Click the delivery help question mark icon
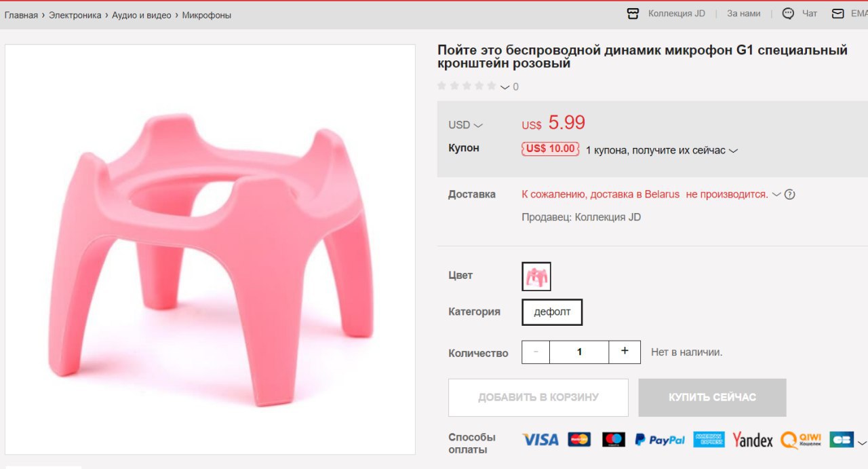868x469 pixels. pyautogui.click(x=789, y=194)
